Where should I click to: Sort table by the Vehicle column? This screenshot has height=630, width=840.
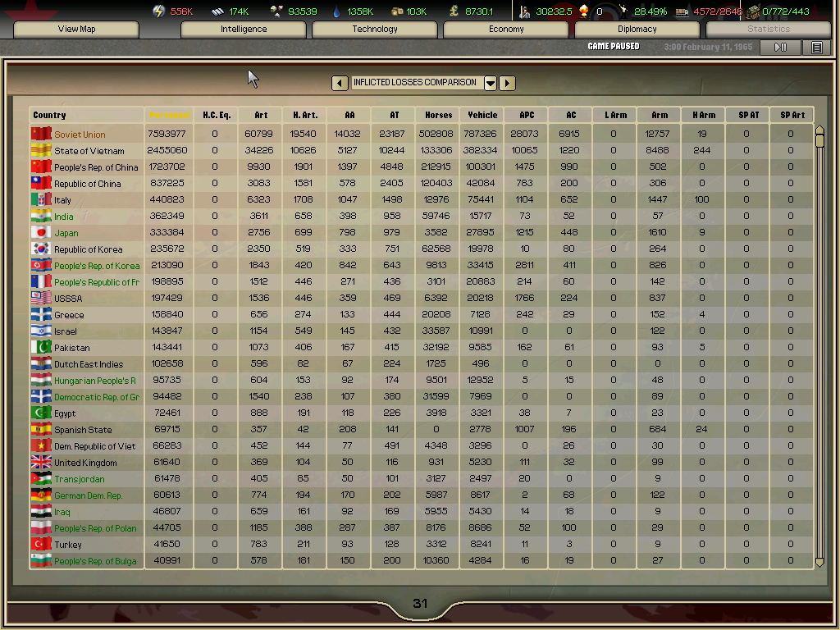coord(482,115)
